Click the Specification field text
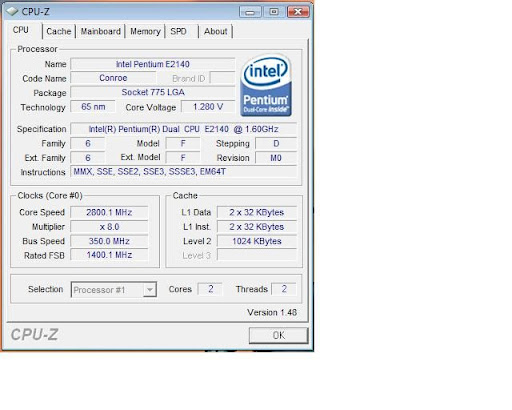Screen dimensions: 512x410 tap(183, 129)
